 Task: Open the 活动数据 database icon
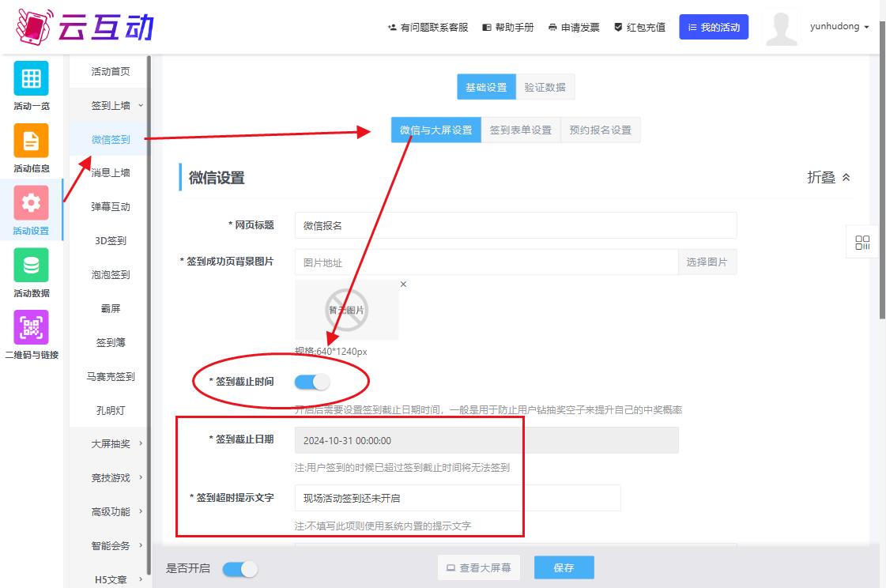pyautogui.click(x=31, y=266)
